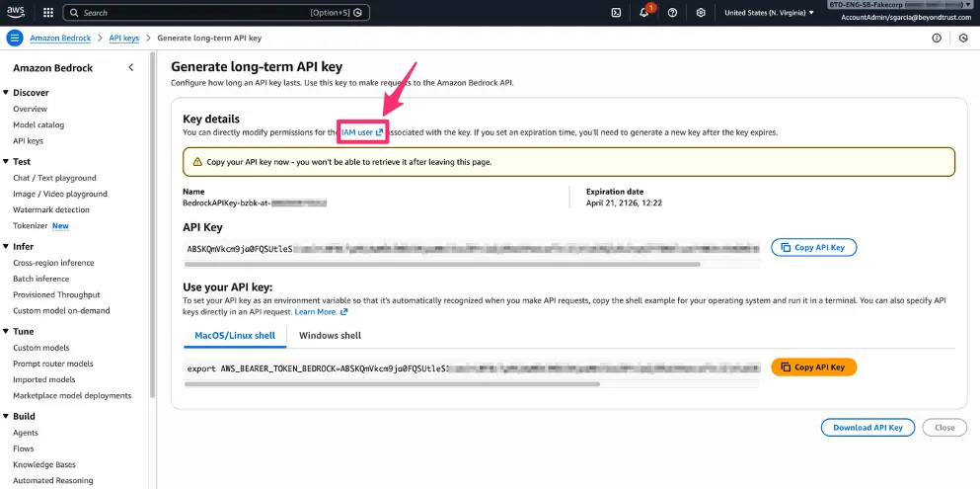Click the horizontal scrollbar under the API Key

(x=442, y=265)
